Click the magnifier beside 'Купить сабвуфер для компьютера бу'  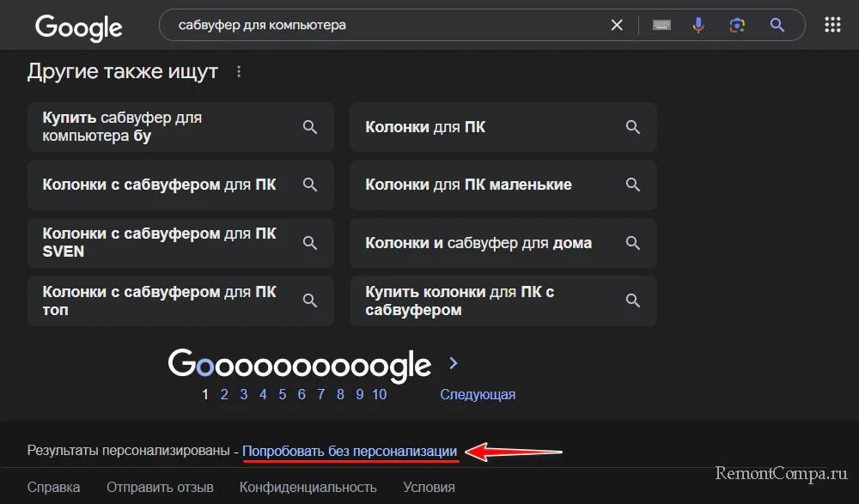pyautogui.click(x=310, y=126)
